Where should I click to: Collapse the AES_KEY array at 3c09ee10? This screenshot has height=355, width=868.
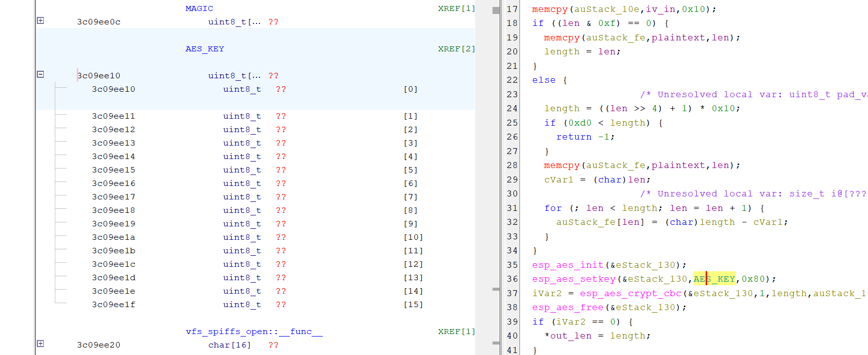click(x=40, y=74)
